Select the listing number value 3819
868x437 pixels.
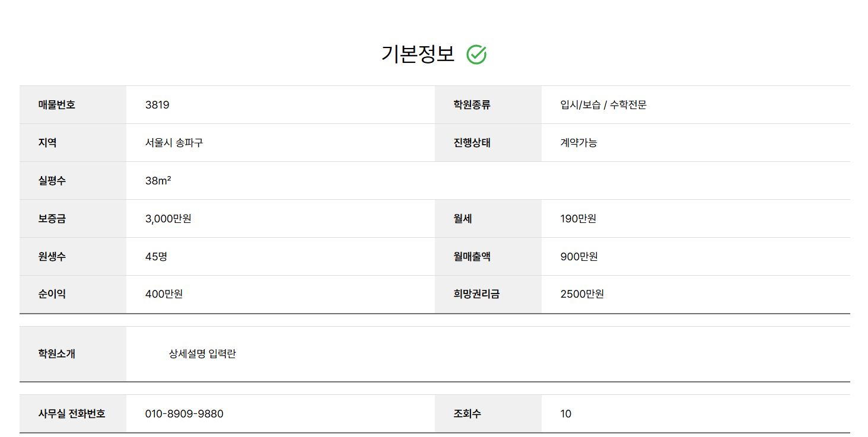click(157, 105)
